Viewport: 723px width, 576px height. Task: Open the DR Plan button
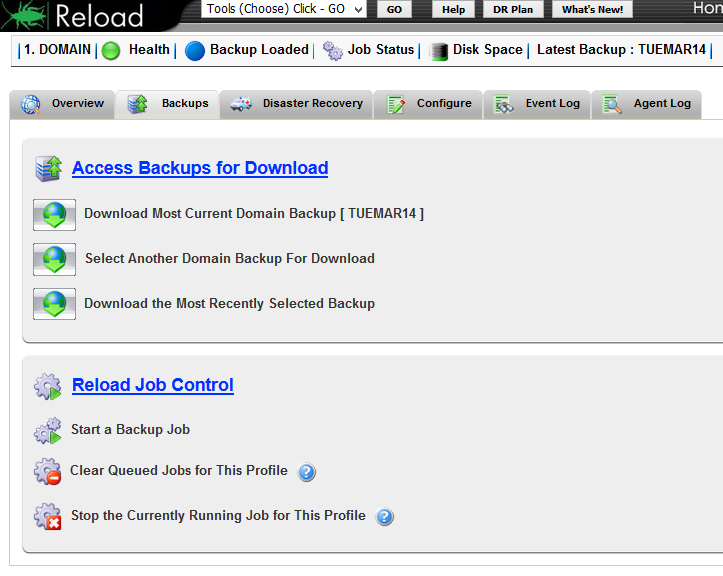tap(513, 9)
